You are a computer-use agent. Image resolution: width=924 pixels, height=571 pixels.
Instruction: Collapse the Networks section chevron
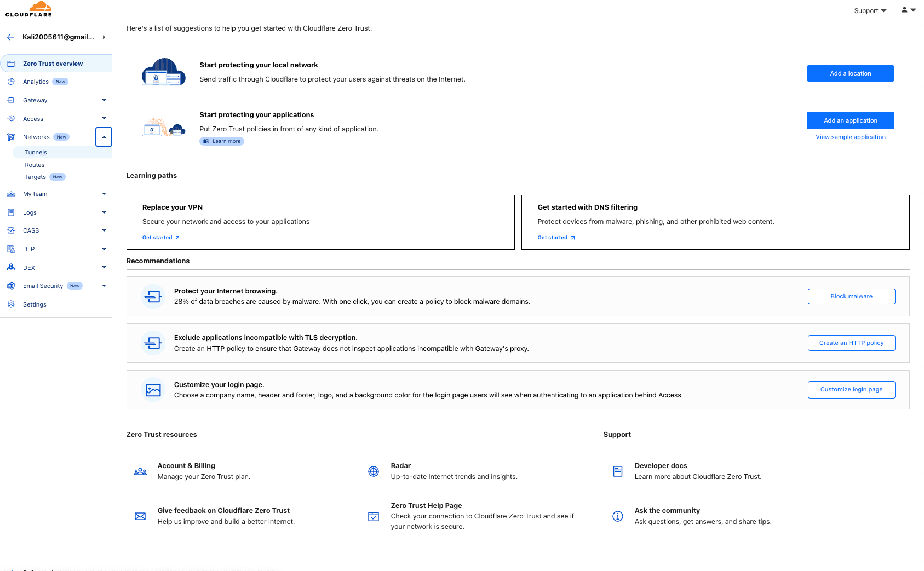[x=104, y=136]
